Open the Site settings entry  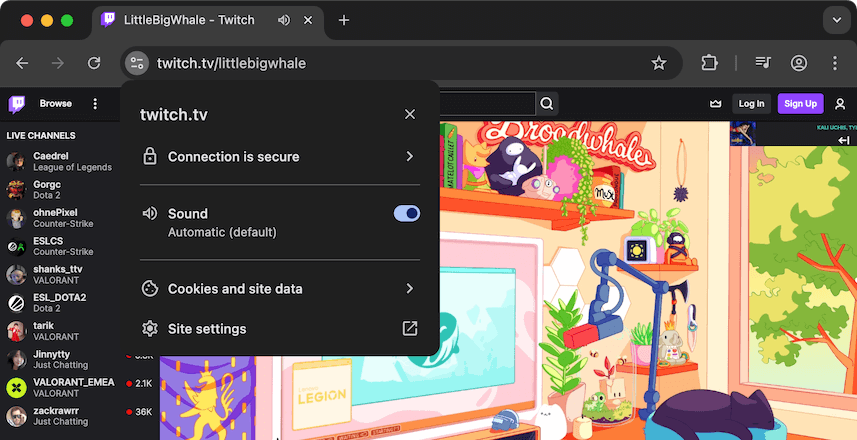(280, 328)
